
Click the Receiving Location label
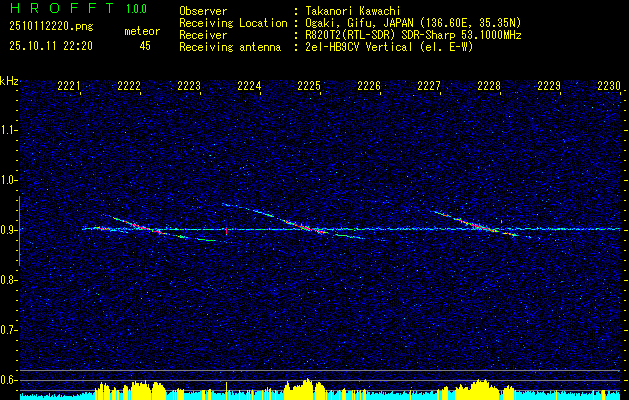pyautogui.click(x=233, y=23)
